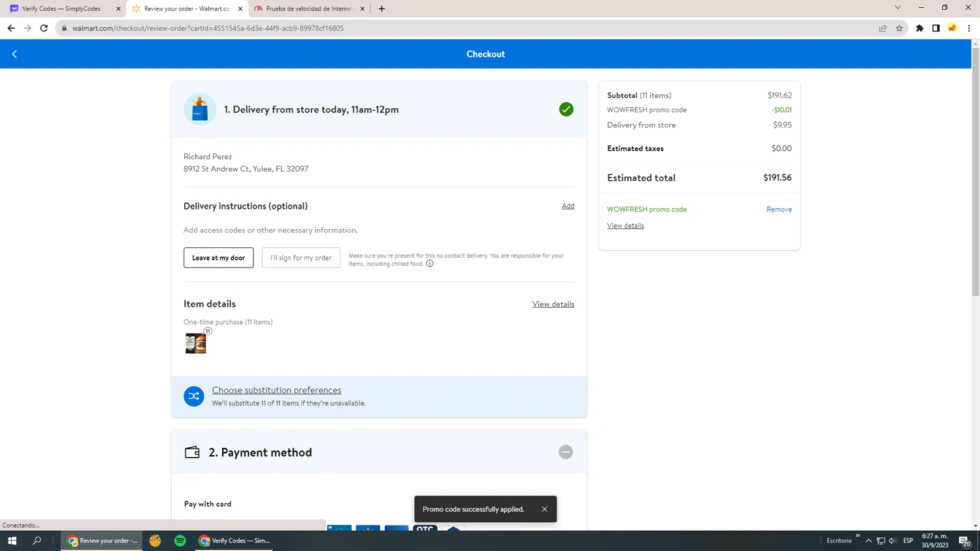Open the Chrome extensions puzzle icon

(x=920, y=28)
